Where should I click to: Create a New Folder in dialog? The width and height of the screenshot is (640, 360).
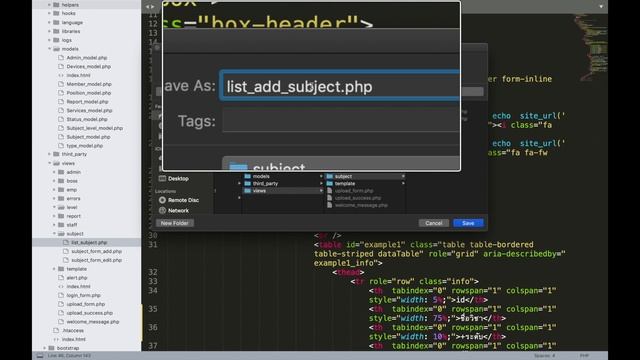coord(174,223)
